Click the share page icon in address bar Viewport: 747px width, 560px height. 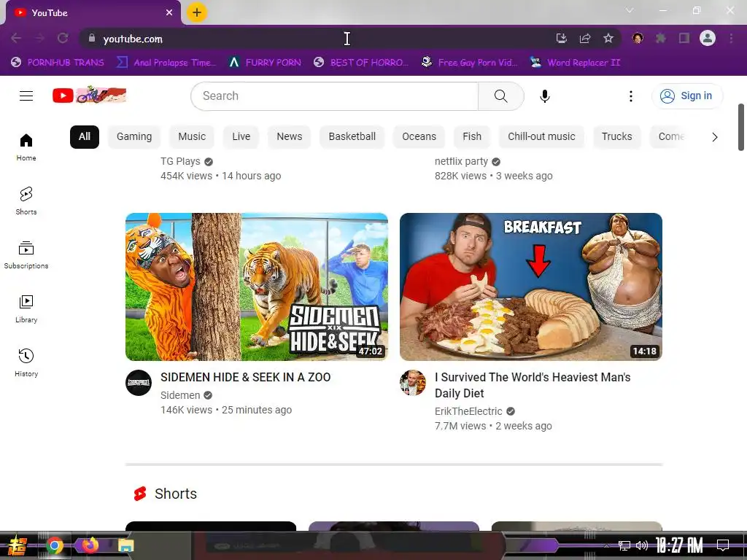[585, 38]
